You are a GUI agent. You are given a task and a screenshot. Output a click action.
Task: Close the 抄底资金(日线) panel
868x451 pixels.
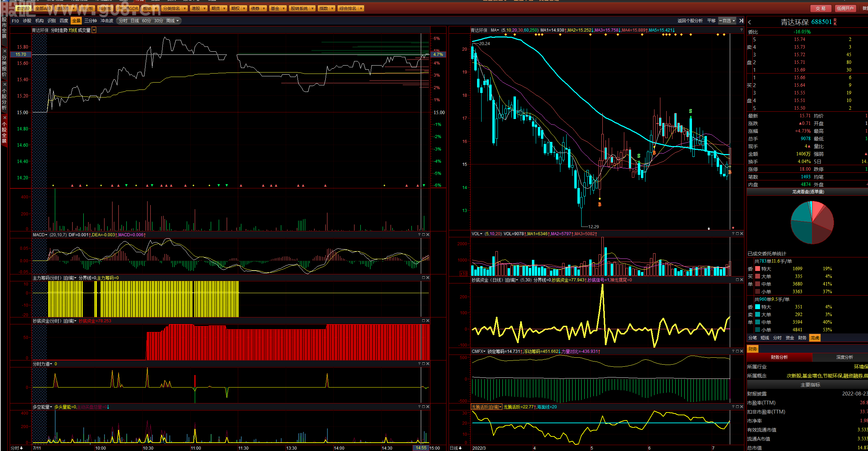[x=742, y=280]
